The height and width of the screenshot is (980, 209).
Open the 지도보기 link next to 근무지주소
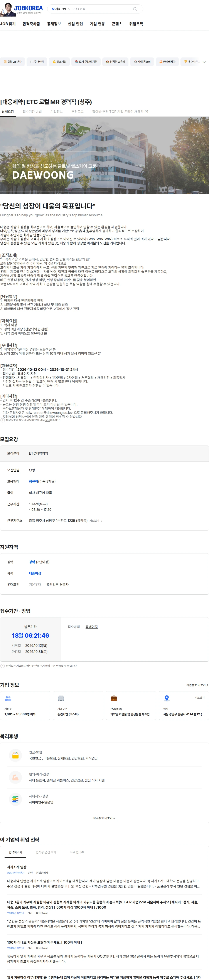pyautogui.click(x=94, y=521)
